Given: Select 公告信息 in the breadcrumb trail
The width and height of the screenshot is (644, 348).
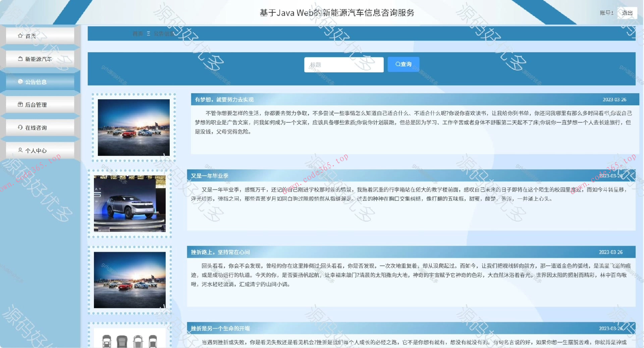Looking at the screenshot, I should [164, 34].
